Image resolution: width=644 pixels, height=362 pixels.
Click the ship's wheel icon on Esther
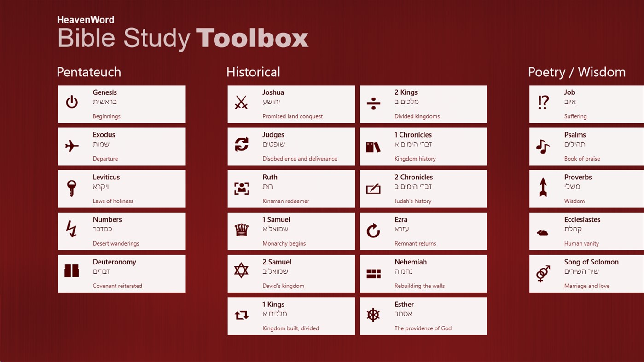point(373,314)
